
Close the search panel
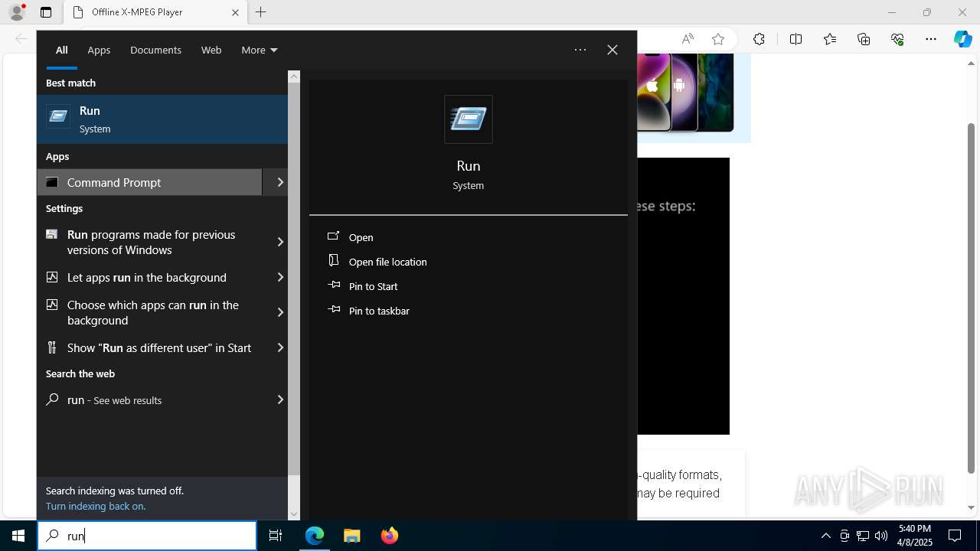(612, 50)
